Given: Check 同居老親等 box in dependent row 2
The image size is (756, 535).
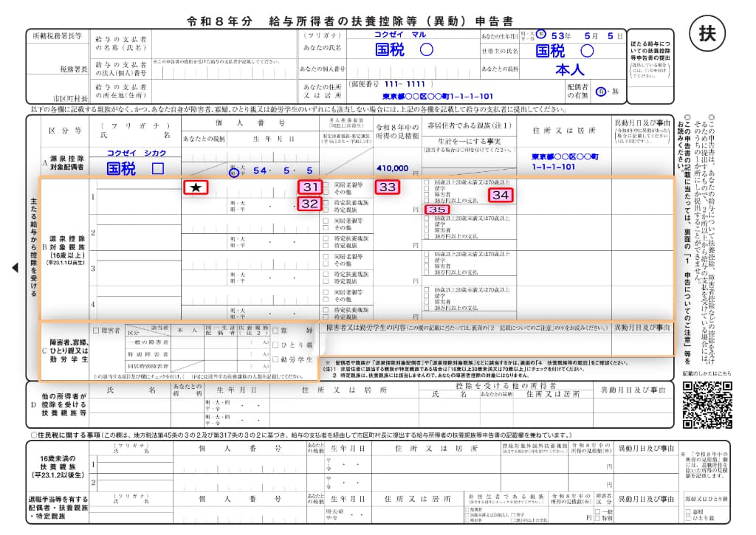Looking at the screenshot, I should (326, 220).
